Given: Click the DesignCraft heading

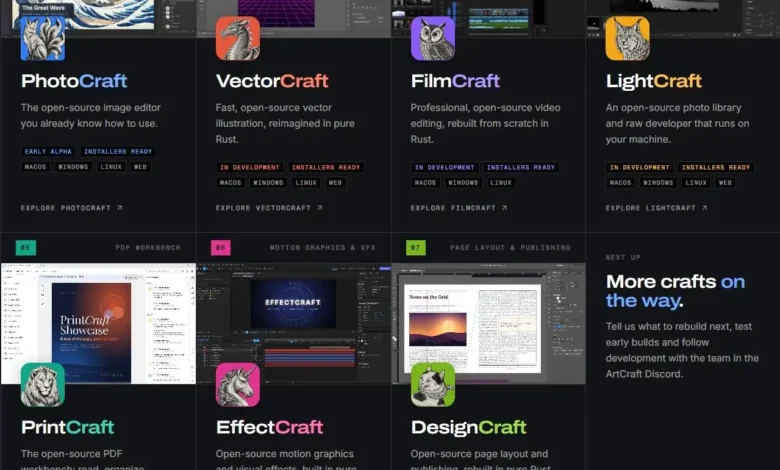Looking at the screenshot, I should [x=469, y=427].
